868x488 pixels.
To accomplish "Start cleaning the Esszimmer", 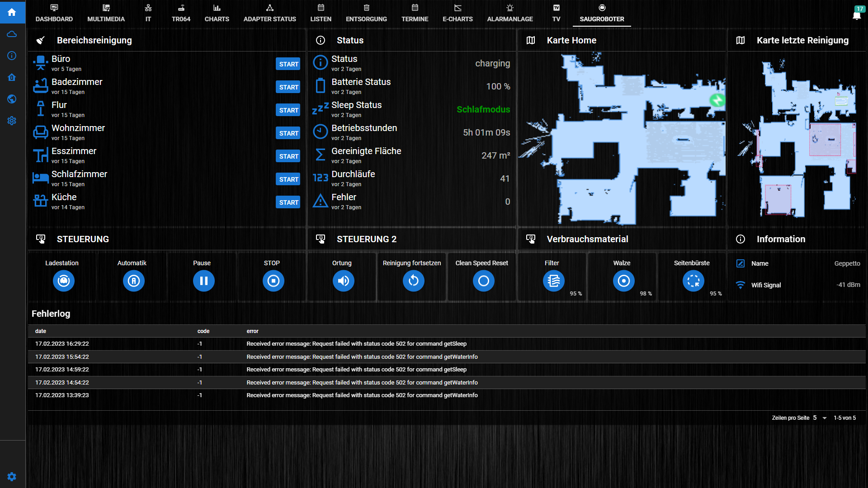I will coord(288,156).
